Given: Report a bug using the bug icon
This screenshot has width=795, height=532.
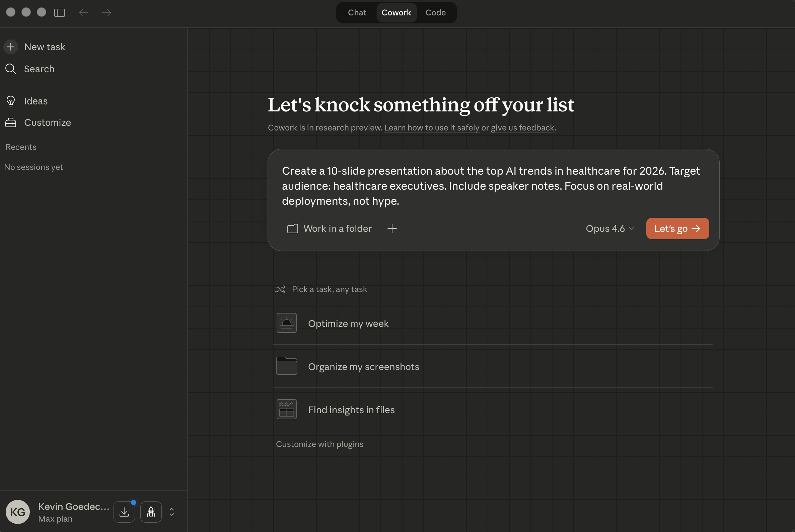Looking at the screenshot, I should tap(151, 512).
